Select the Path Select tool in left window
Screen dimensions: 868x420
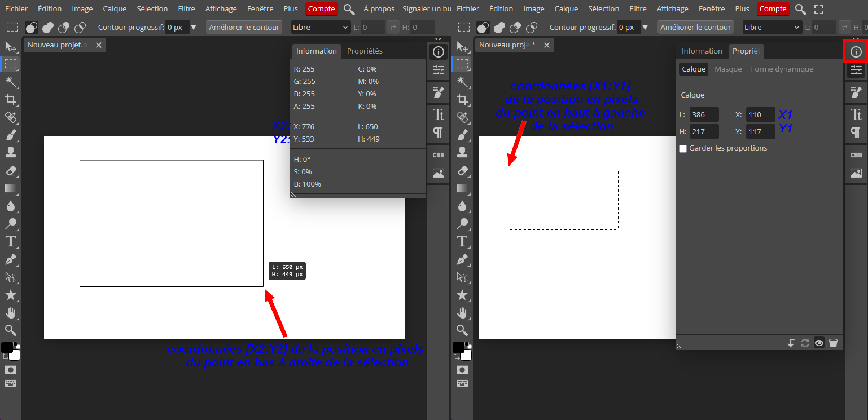[x=11, y=277]
